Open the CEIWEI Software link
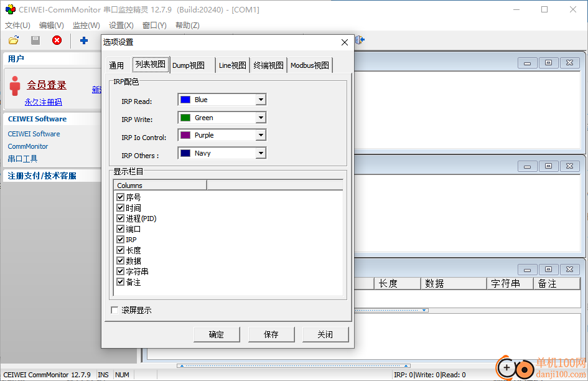This screenshot has width=588, height=381. (x=34, y=134)
